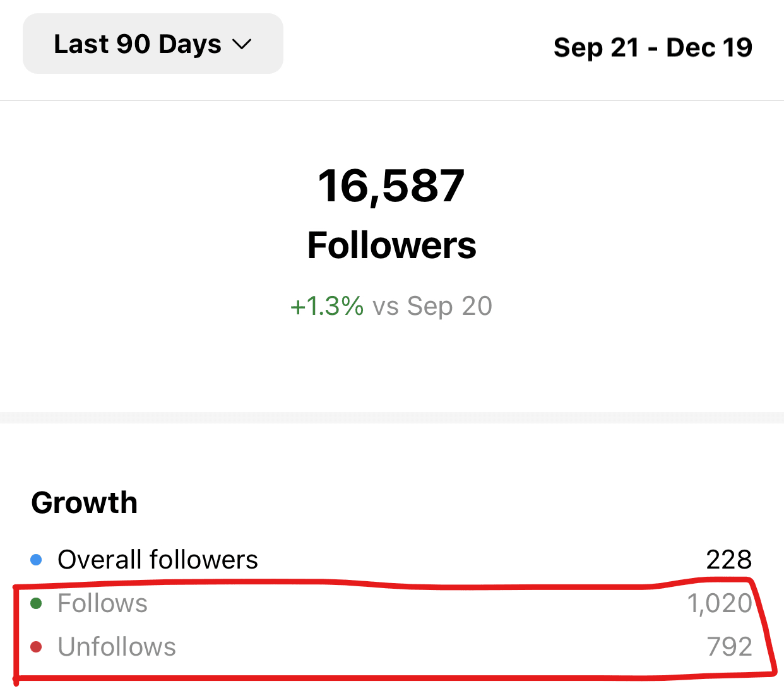Click the Overall followers value 228
784x691 pixels.
pyautogui.click(x=728, y=560)
